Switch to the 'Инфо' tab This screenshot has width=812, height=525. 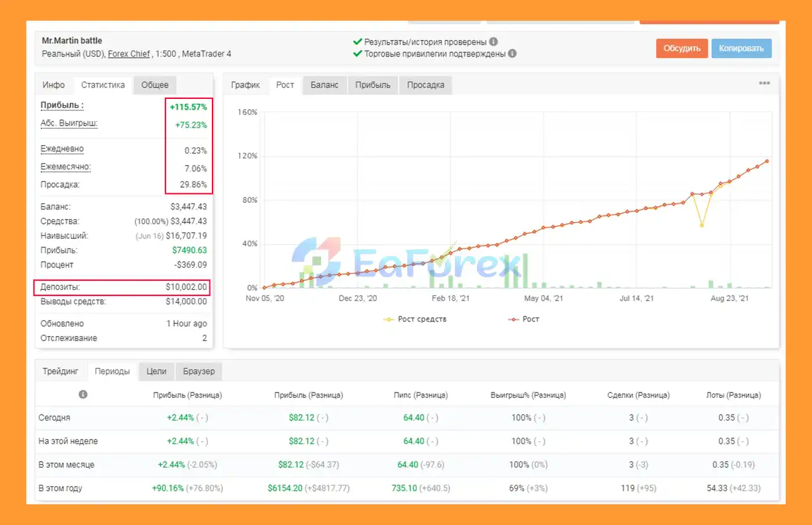click(x=54, y=85)
